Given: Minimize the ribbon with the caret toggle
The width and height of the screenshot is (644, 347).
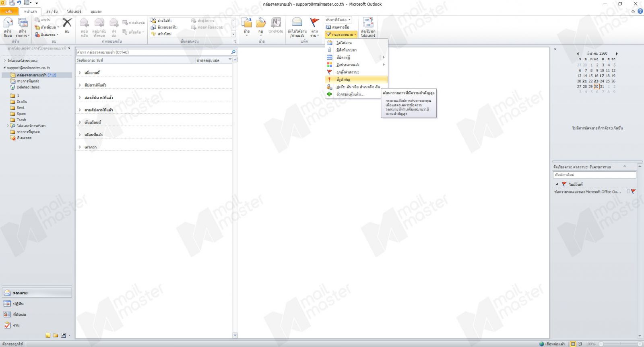Looking at the screenshot, I should pos(633,11).
